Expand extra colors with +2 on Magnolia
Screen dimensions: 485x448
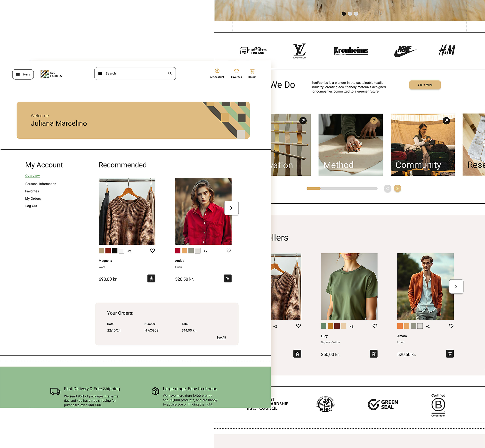[x=129, y=251]
